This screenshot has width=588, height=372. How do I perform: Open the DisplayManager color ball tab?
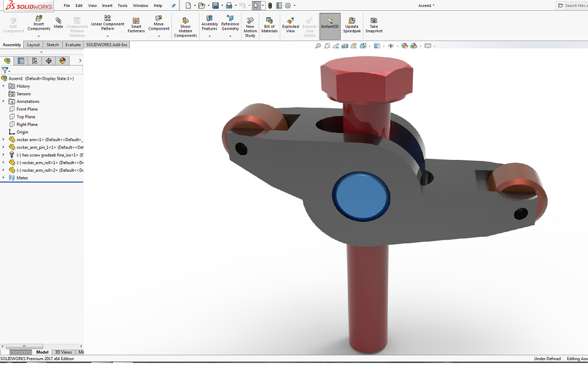point(63,61)
